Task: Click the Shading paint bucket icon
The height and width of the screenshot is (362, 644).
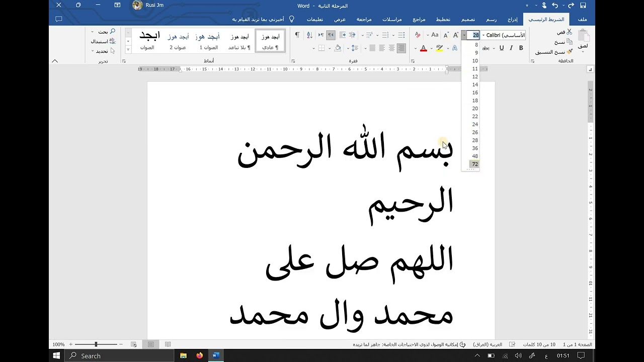Action: pyautogui.click(x=338, y=48)
